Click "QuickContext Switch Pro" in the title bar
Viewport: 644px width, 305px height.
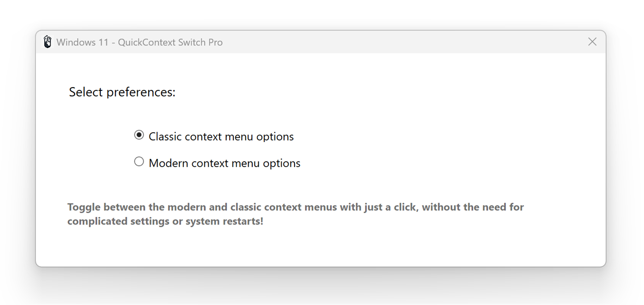tap(170, 42)
